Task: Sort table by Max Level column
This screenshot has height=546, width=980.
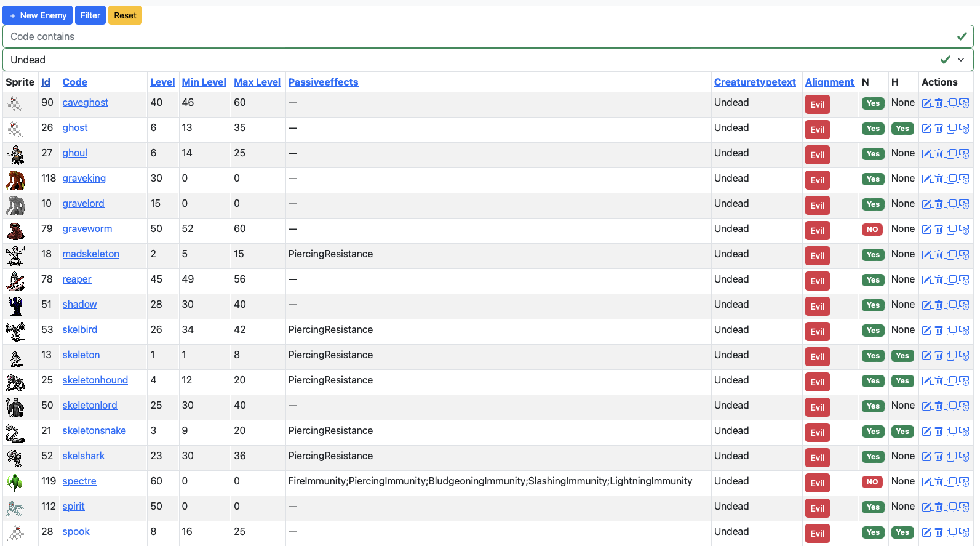Action: point(257,82)
